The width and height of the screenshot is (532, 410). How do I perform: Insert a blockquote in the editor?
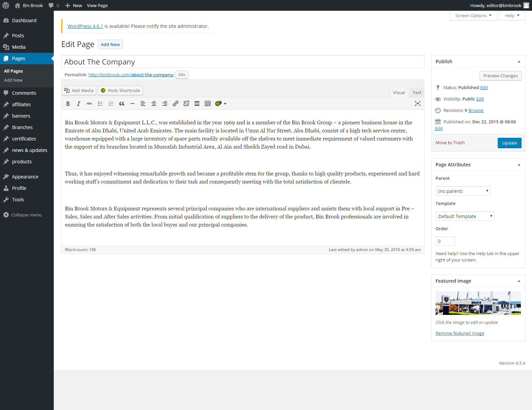(122, 104)
